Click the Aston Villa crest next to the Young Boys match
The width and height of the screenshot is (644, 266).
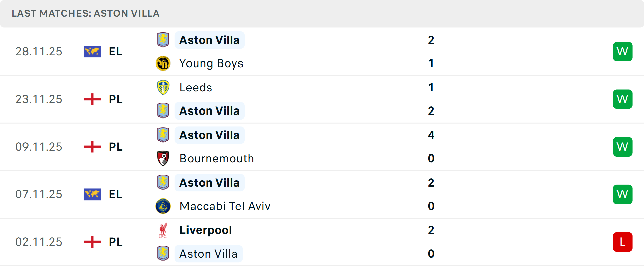[163, 40]
